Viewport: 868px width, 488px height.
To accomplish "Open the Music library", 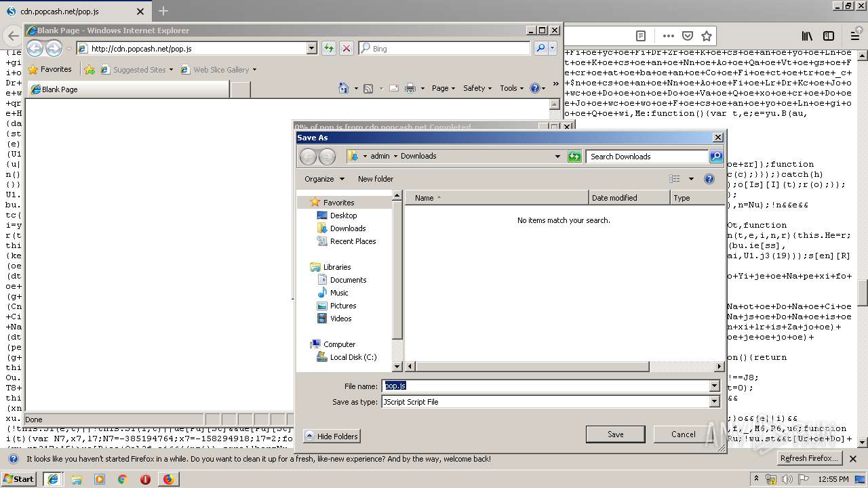I will click(x=339, y=293).
